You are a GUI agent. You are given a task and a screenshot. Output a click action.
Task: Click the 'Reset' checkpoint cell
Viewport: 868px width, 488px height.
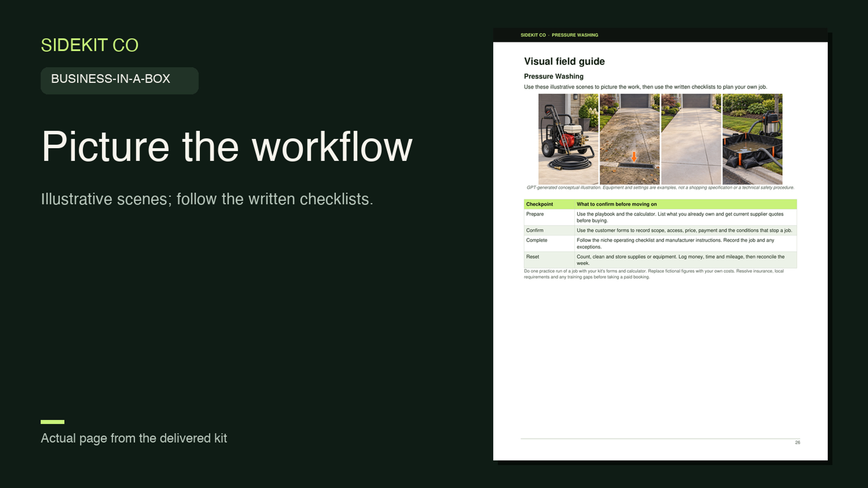tap(549, 260)
